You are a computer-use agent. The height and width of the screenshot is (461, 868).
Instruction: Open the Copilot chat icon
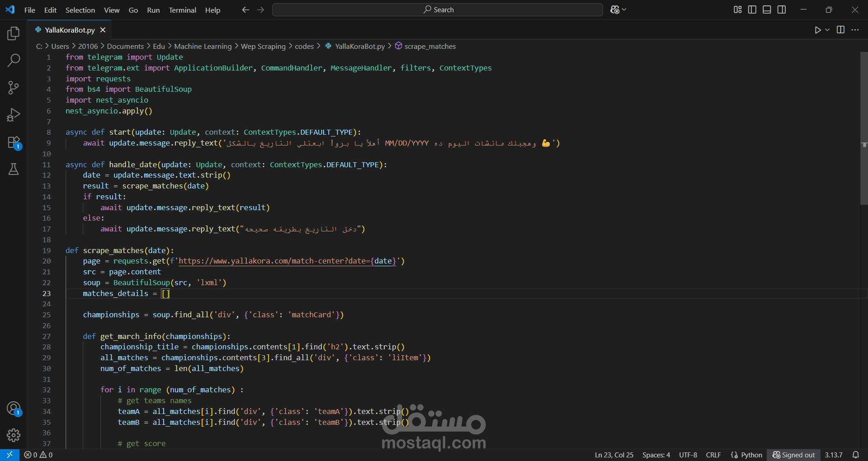click(x=615, y=9)
